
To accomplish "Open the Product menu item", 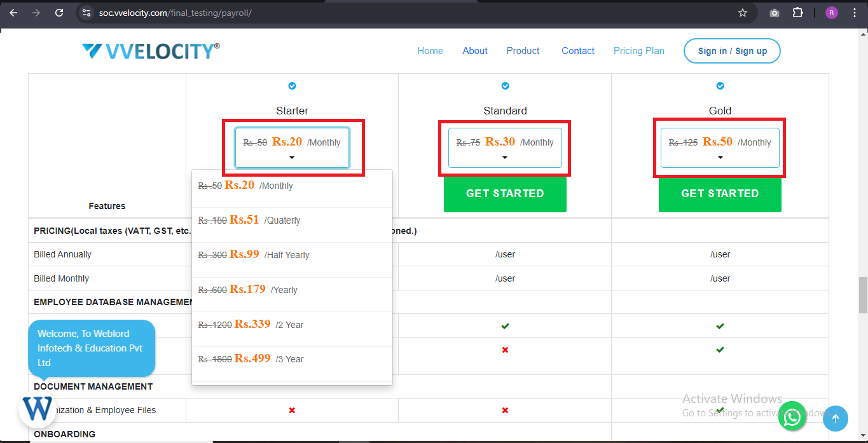I will (523, 51).
